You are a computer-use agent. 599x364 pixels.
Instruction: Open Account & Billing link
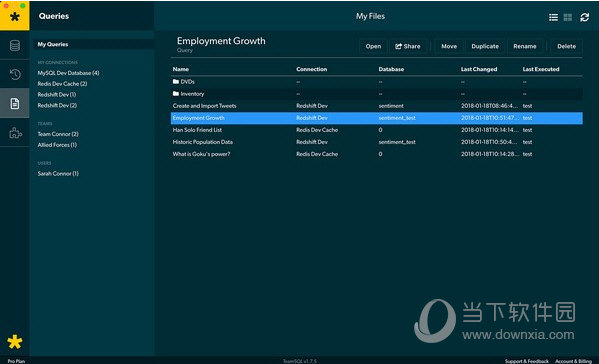coord(573,361)
